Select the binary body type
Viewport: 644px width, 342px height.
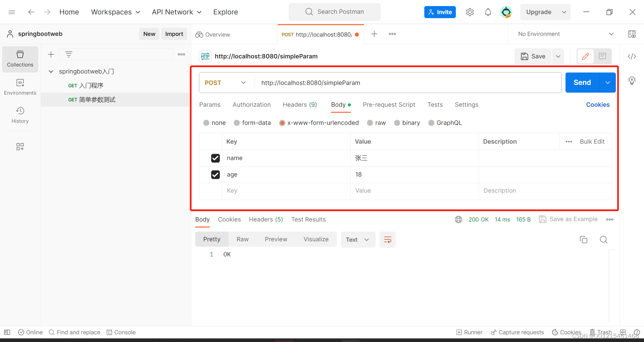pos(397,123)
